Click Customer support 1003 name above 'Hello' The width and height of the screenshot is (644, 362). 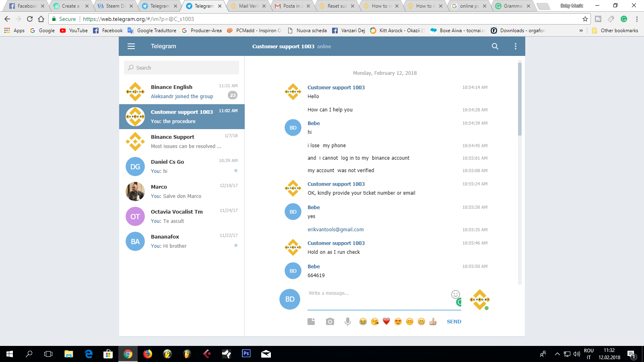336,87
